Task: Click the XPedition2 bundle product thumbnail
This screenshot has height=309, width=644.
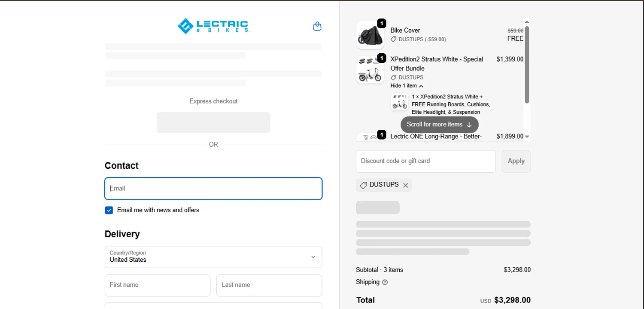Action: click(x=370, y=70)
